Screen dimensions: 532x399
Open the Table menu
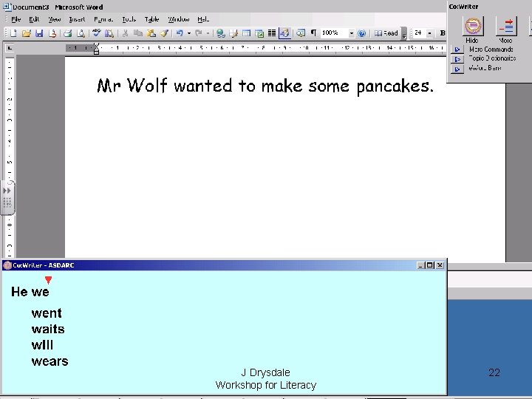point(151,19)
